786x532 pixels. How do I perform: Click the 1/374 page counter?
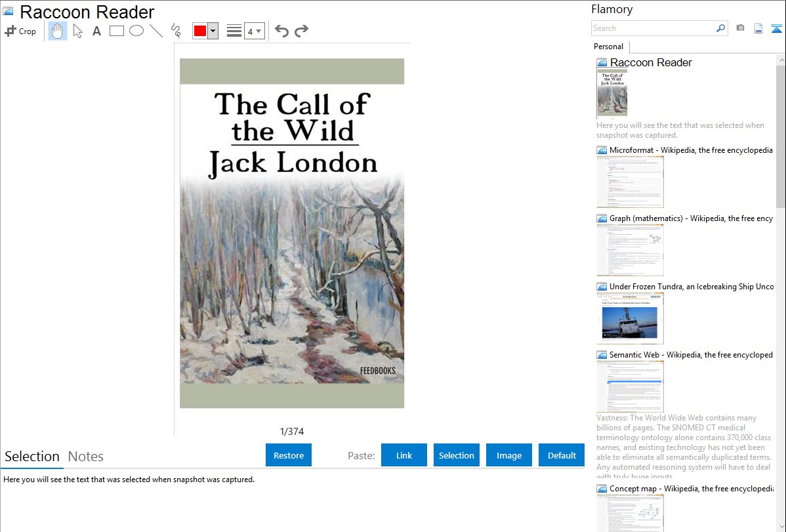pos(292,431)
